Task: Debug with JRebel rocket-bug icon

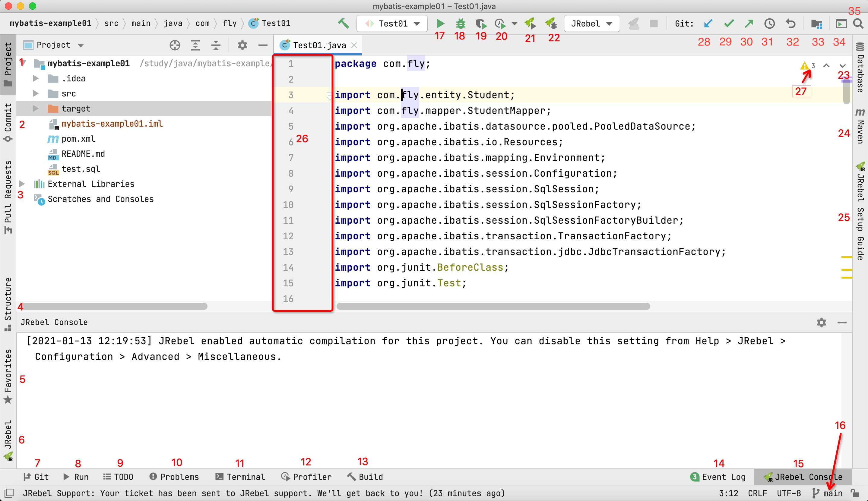Action: 551,24
